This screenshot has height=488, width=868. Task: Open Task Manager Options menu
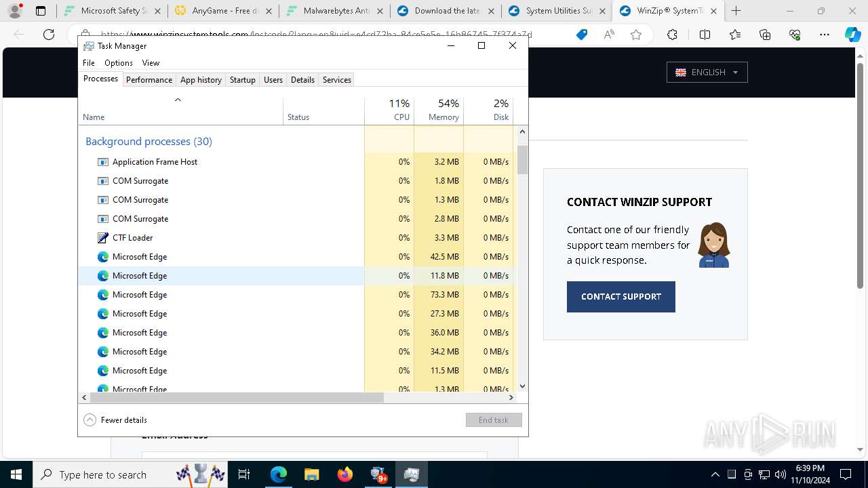click(119, 62)
